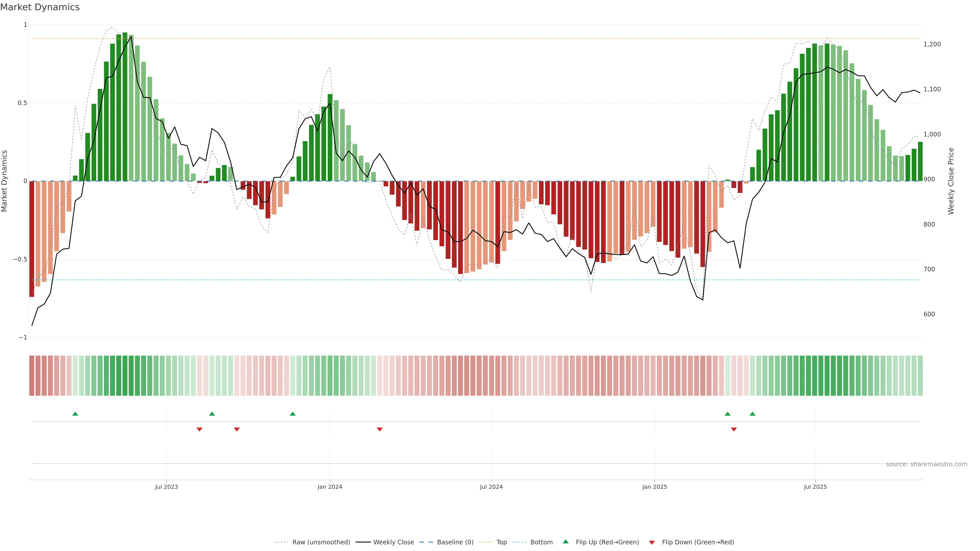The height and width of the screenshot is (551, 980).
Task: Click green flip-up triangle just before Jan 2024
Action: (x=292, y=414)
